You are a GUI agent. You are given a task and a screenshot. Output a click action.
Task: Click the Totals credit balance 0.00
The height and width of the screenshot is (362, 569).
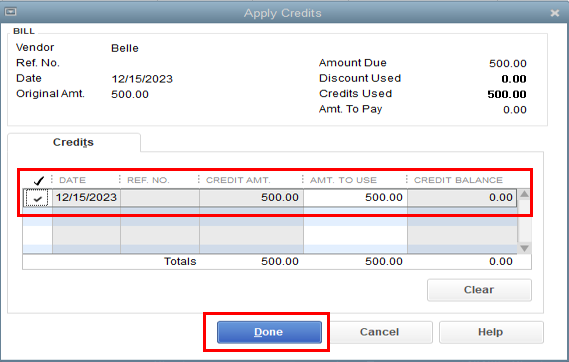pos(501,262)
